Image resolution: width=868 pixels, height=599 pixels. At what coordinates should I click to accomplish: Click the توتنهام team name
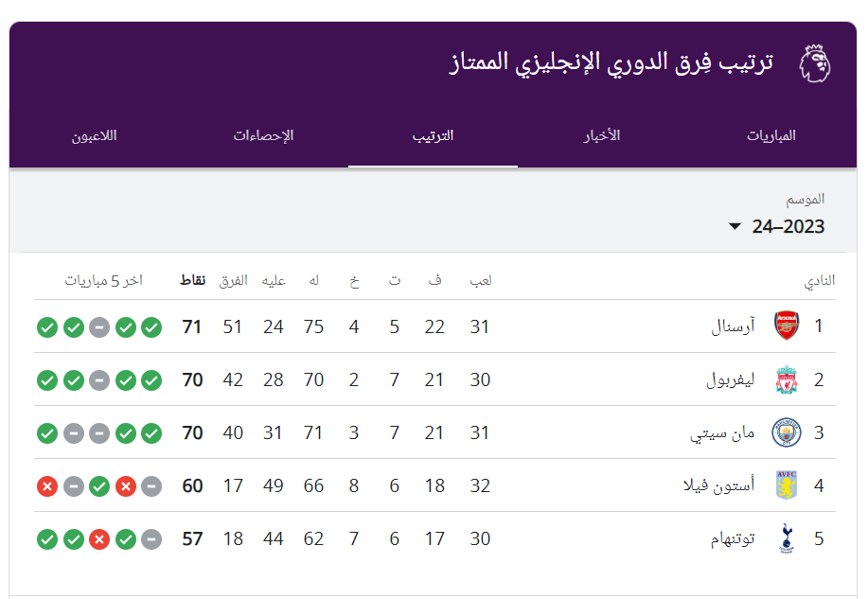coord(732,538)
